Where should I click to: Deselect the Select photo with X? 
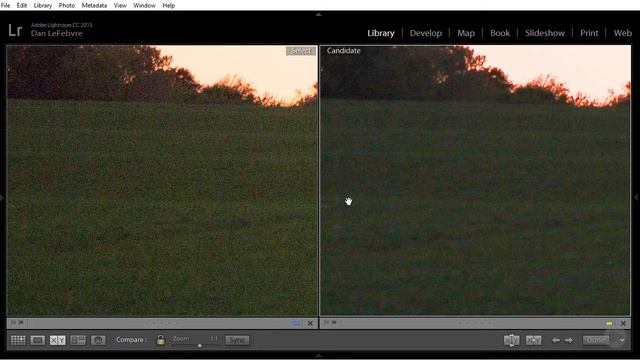[x=310, y=323]
